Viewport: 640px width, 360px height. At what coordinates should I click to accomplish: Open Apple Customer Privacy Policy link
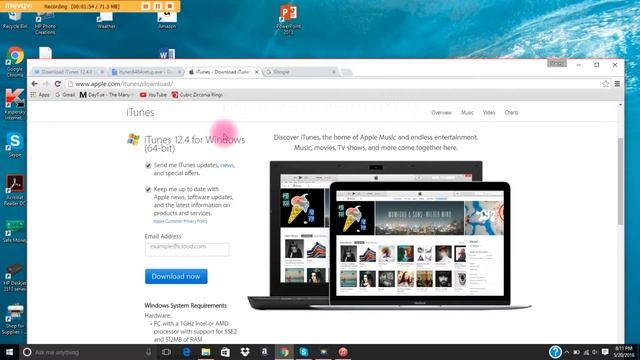(180, 221)
